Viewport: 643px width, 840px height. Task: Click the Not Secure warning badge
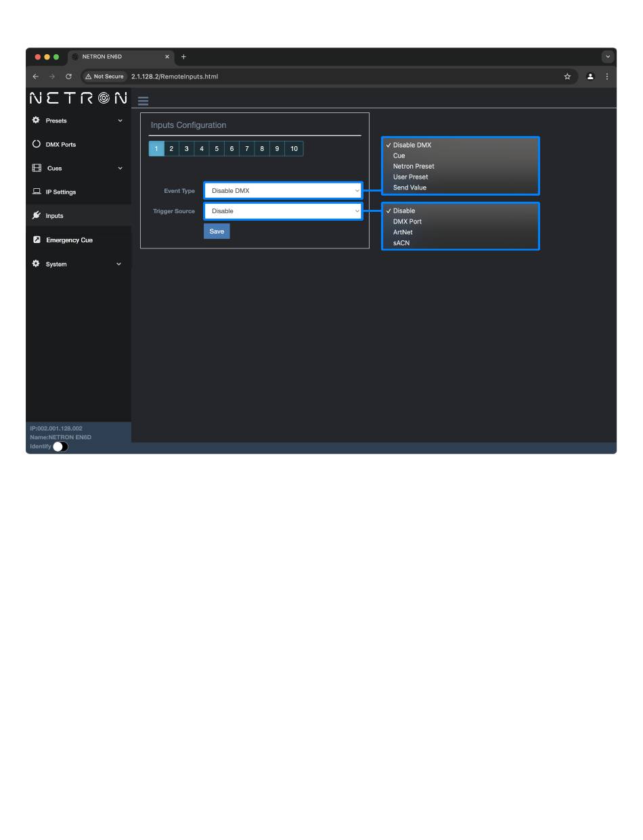(105, 76)
